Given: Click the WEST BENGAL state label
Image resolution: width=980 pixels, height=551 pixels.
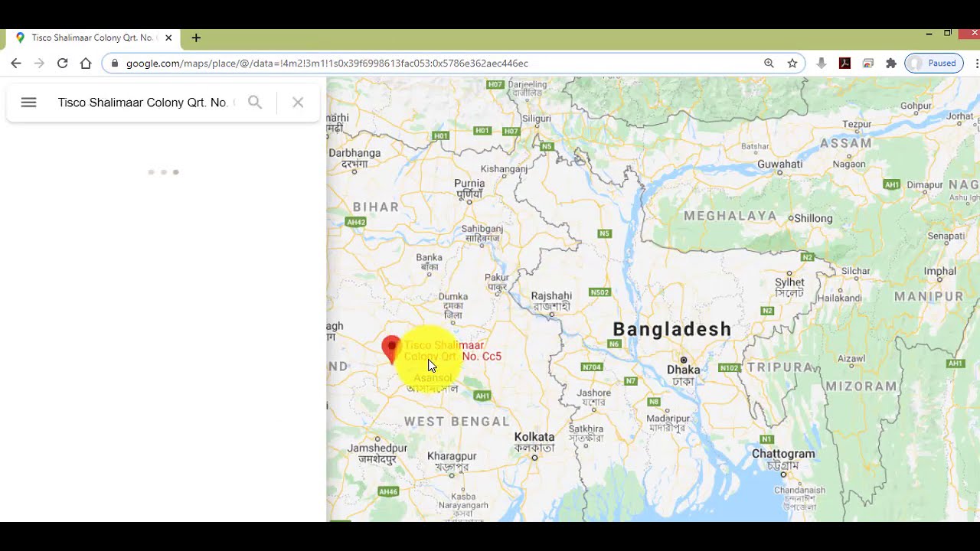Looking at the screenshot, I should pos(456,422).
